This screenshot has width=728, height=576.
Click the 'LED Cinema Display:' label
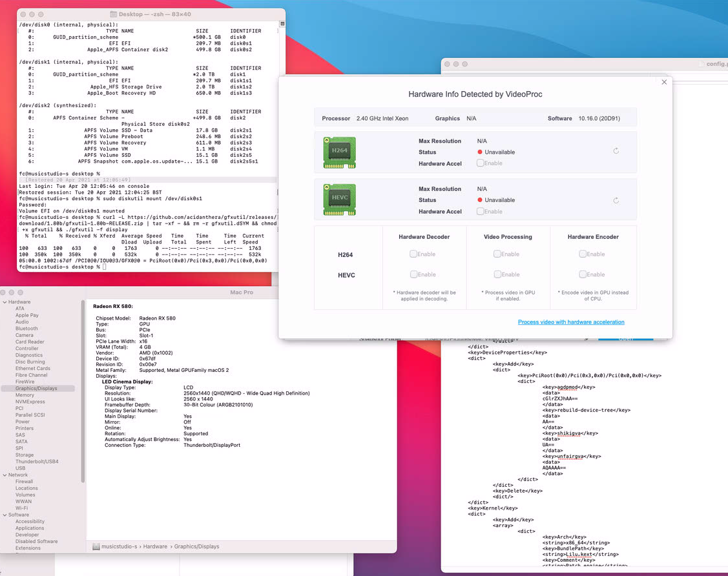(127, 382)
